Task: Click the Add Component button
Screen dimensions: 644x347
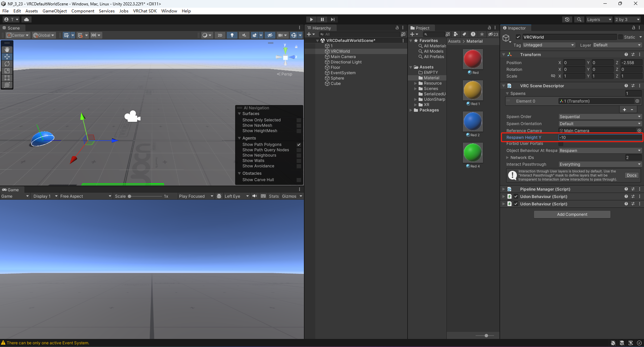Action: pos(572,214)
